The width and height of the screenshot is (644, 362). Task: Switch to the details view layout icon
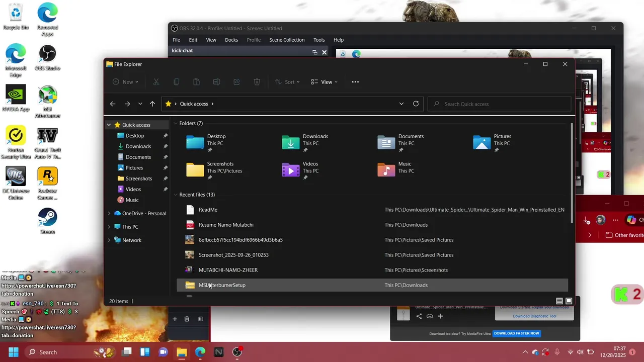(559, 301)
